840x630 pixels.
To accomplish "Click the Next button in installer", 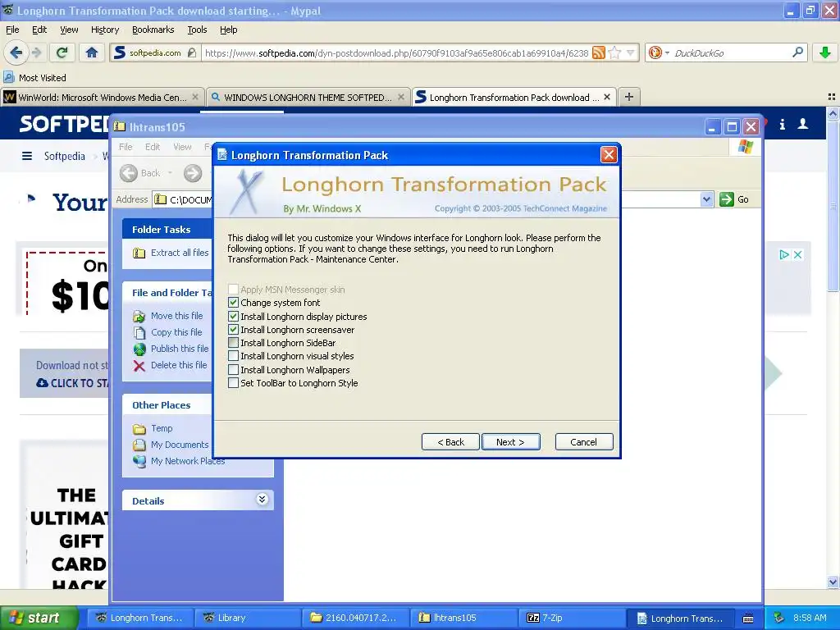I will click(x=510, y=442).
